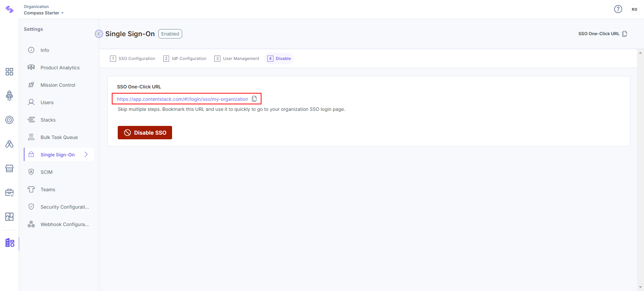Expand the Single Sign-On chevron in sidebar
The height and width of the screenshot is (291, 644).
[86, 154]
